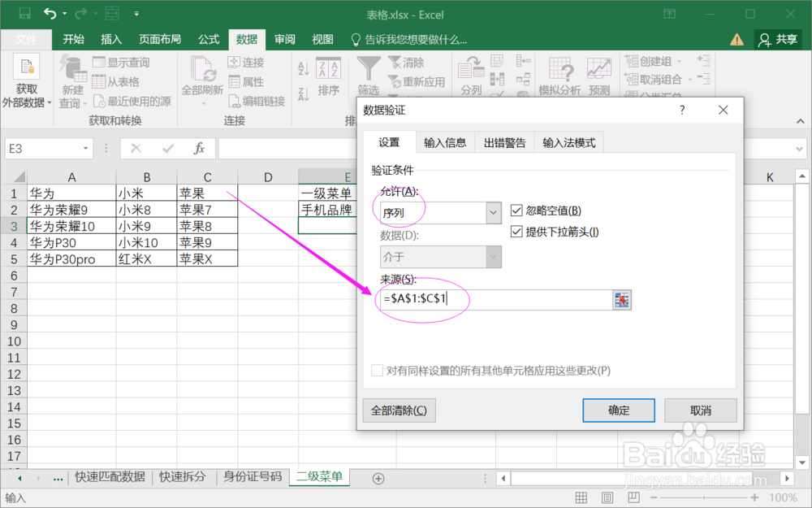Click range selector icon in source field
This screenshot has width=812, height=508.
621,300
